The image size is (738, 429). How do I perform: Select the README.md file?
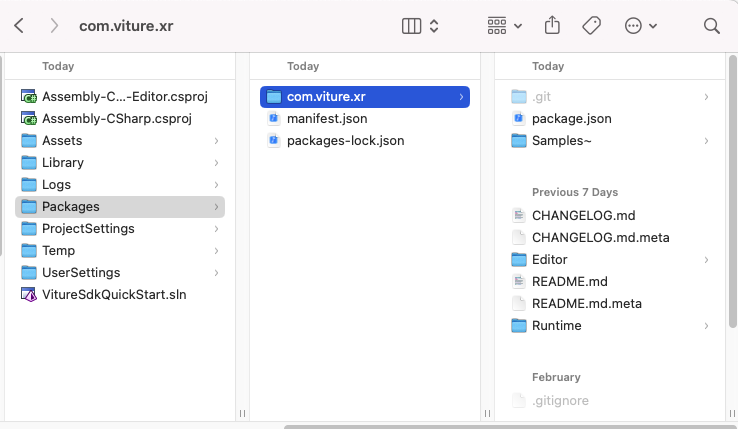[569, 282]
